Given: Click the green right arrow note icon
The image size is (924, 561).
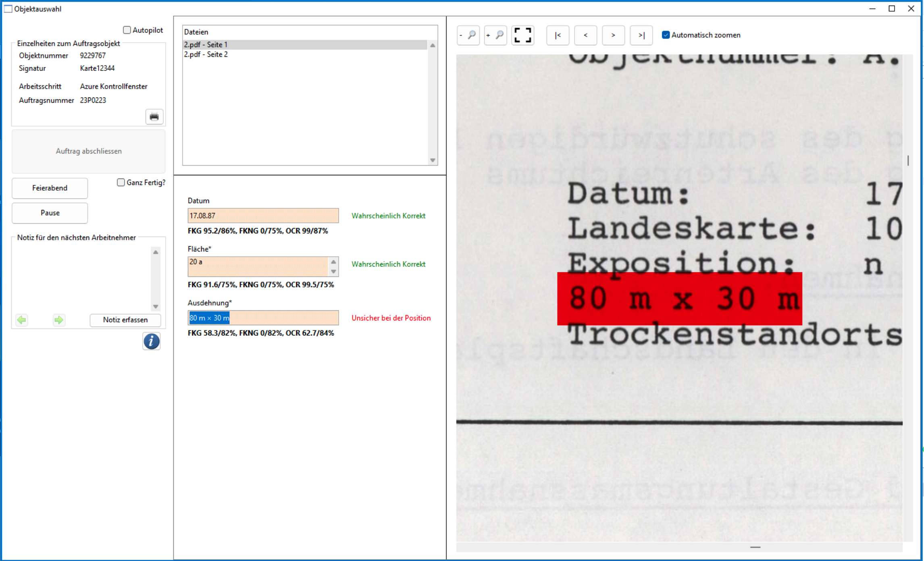Looking at the screenshot, I should coord(59,320).
